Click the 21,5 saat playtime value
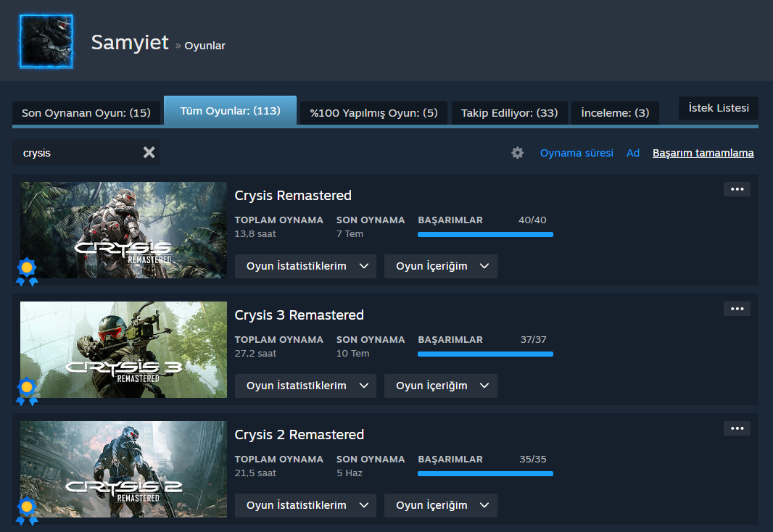Image resolution: width=773 pixels, height=532 pixels. coord(255,473)
